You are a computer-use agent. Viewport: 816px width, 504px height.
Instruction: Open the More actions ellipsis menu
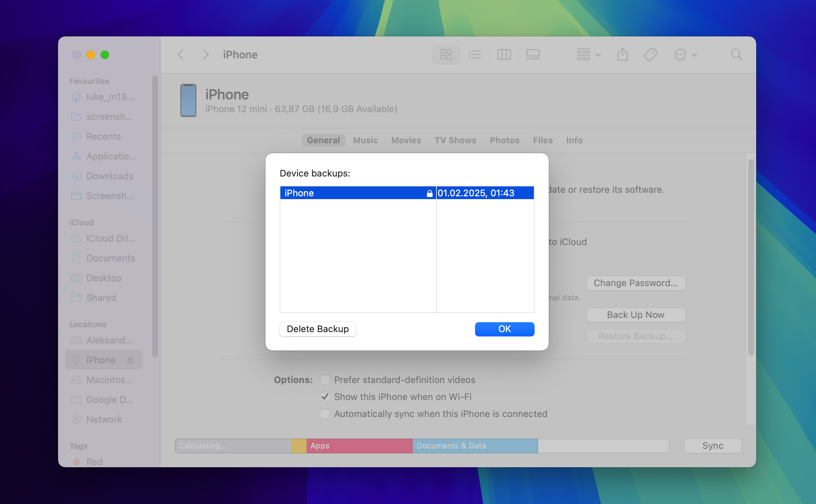[685, 55]
